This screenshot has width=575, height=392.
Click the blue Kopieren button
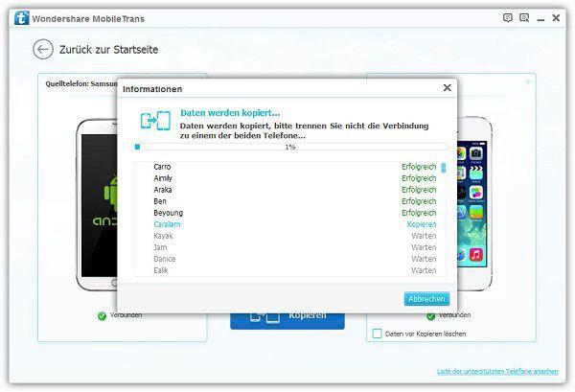[287, 318]
